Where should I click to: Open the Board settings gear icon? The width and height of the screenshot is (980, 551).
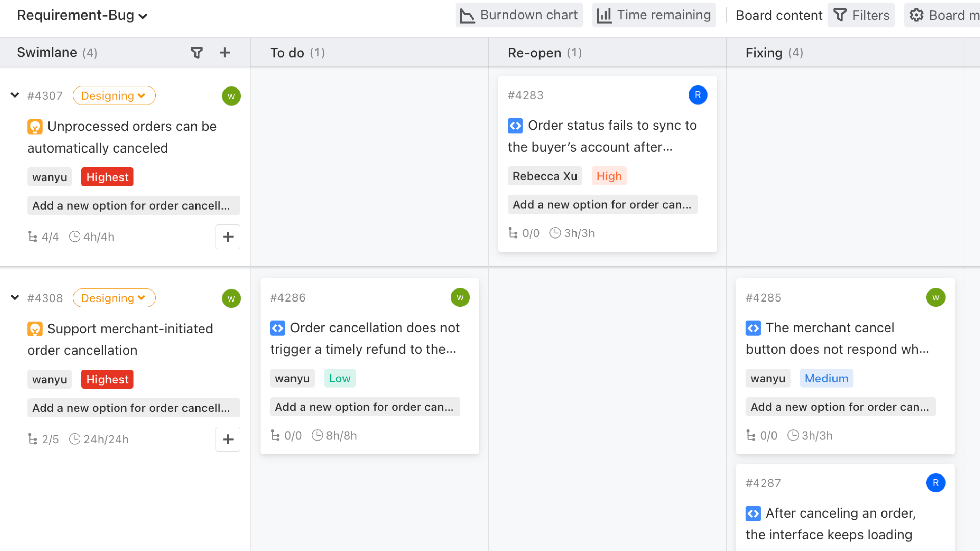916,15
